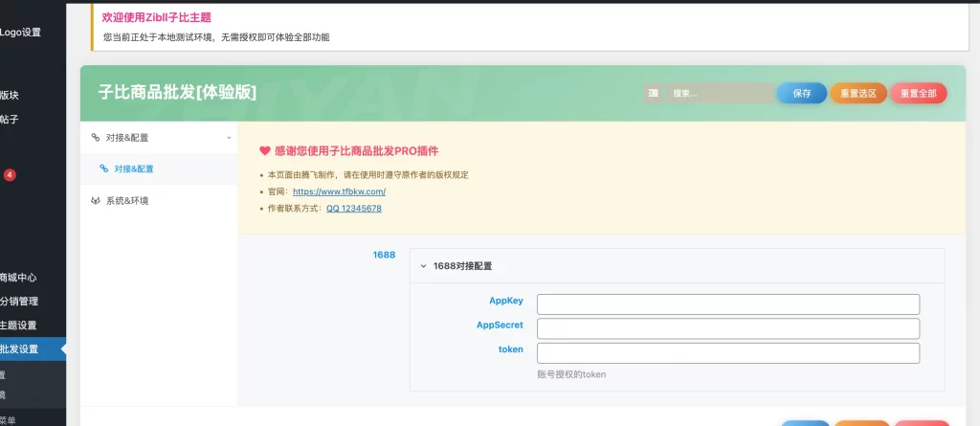Click into the token input field

tap(728, 353)
